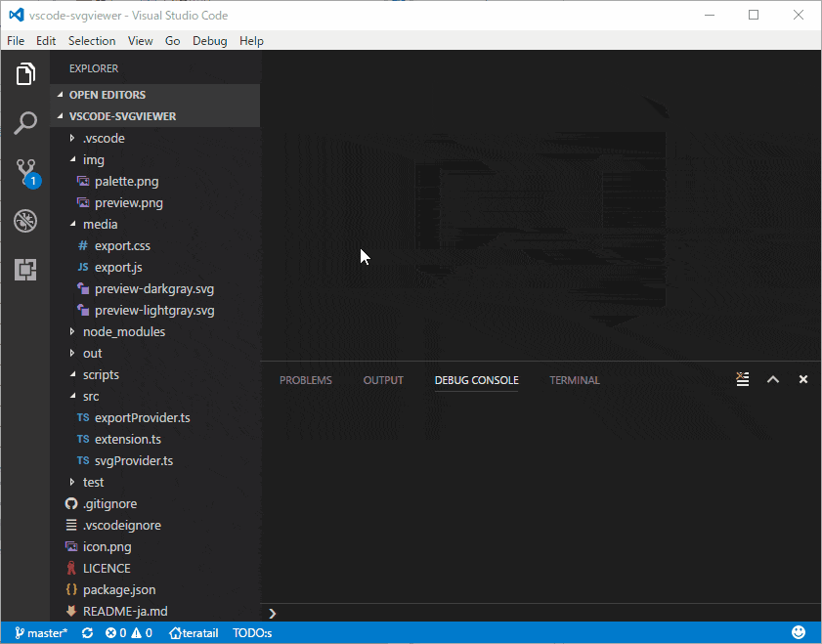Expand the .vscode folder

[72, 139]
